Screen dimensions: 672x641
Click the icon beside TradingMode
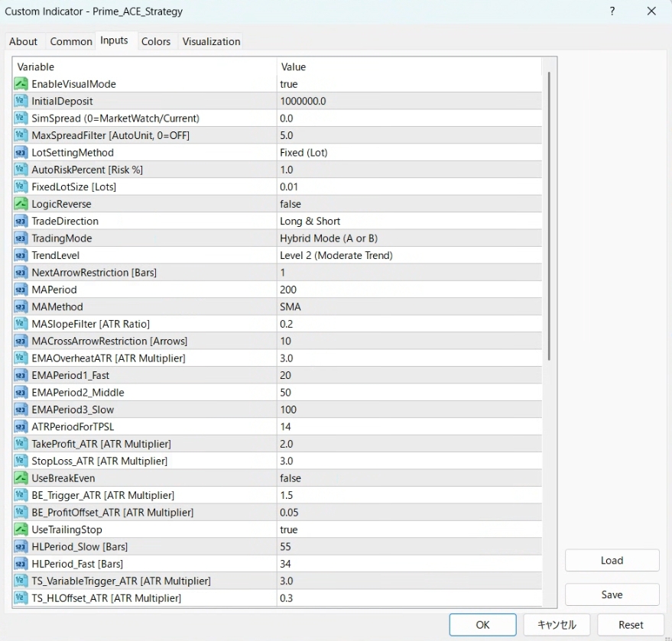[21, 238]
